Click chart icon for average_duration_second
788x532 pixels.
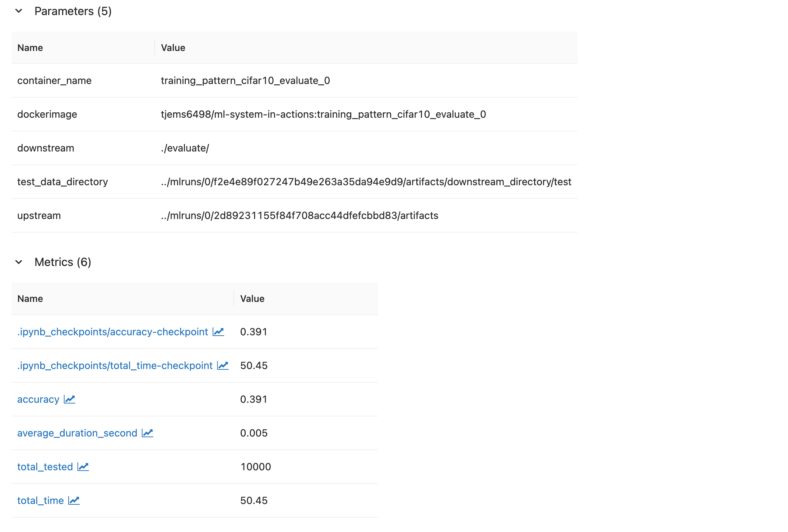click(x=147, y=433)
